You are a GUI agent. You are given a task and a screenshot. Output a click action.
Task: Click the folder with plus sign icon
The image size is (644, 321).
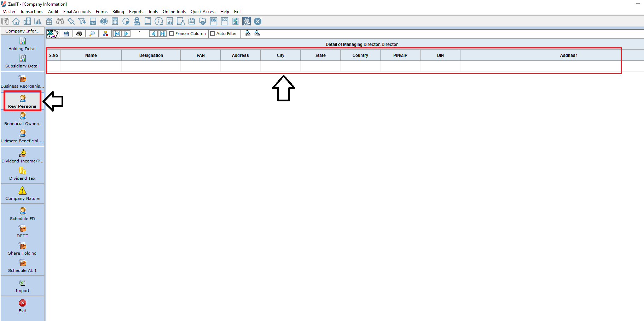point(203,22)
